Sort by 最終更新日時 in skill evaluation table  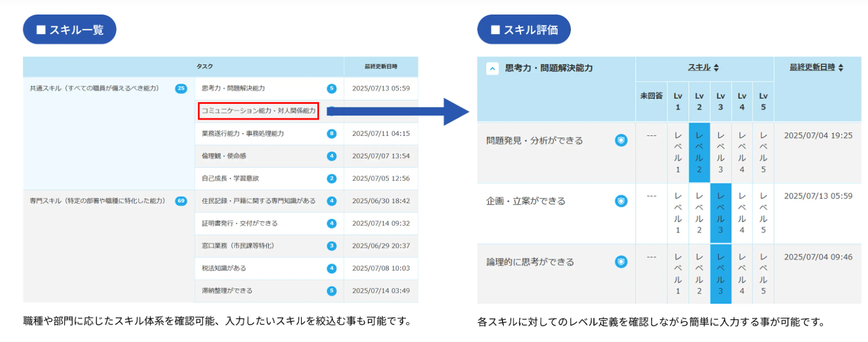(x=816, y=68)
